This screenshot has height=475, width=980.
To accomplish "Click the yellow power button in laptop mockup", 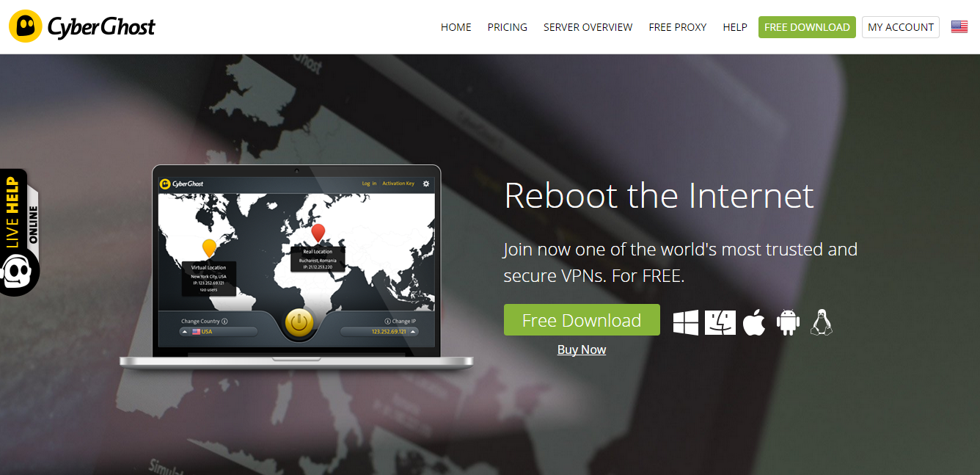I will [299, 322].
